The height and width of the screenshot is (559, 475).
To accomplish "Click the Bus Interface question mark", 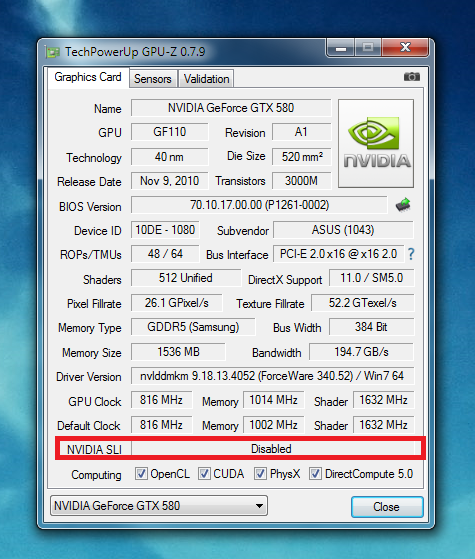I will [411, 254].
